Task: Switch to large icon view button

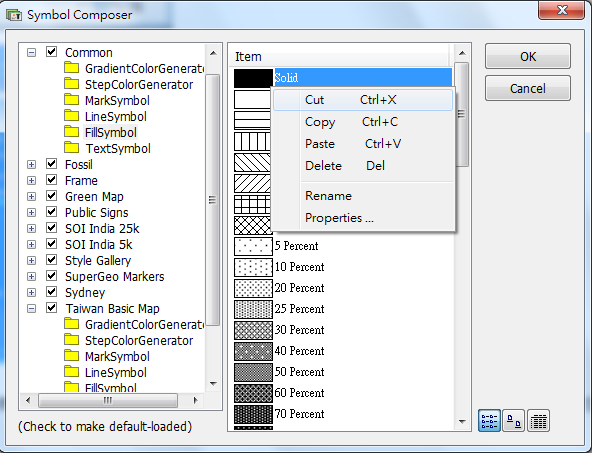Action: coord(513,421)
